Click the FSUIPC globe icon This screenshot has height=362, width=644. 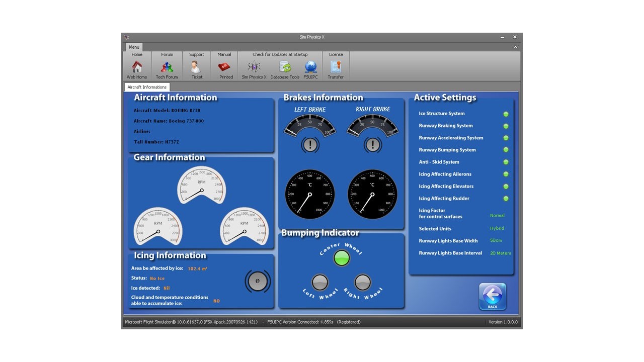pyautogui.click(x=310, y=67)
